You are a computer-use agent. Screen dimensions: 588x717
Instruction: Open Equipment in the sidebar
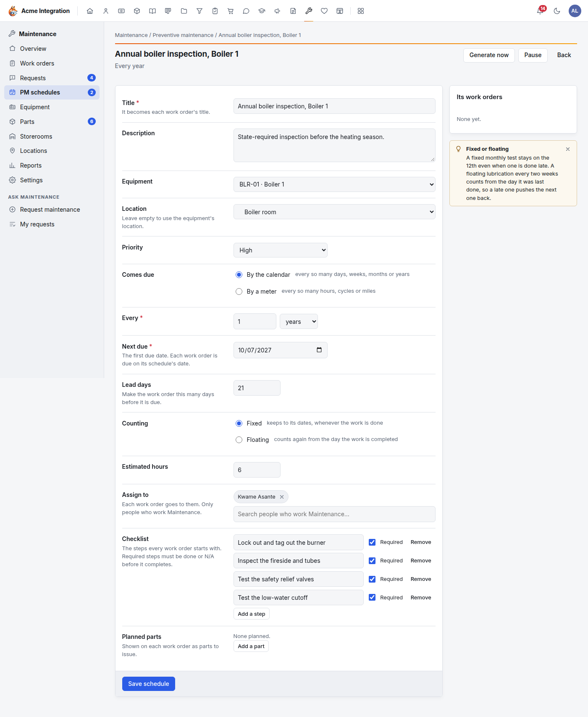(52, 107)
